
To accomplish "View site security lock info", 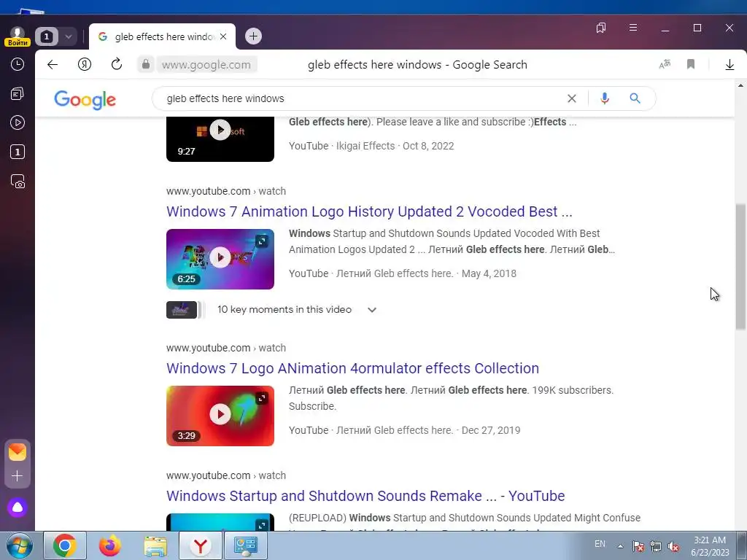I will [x=146, y=64].
